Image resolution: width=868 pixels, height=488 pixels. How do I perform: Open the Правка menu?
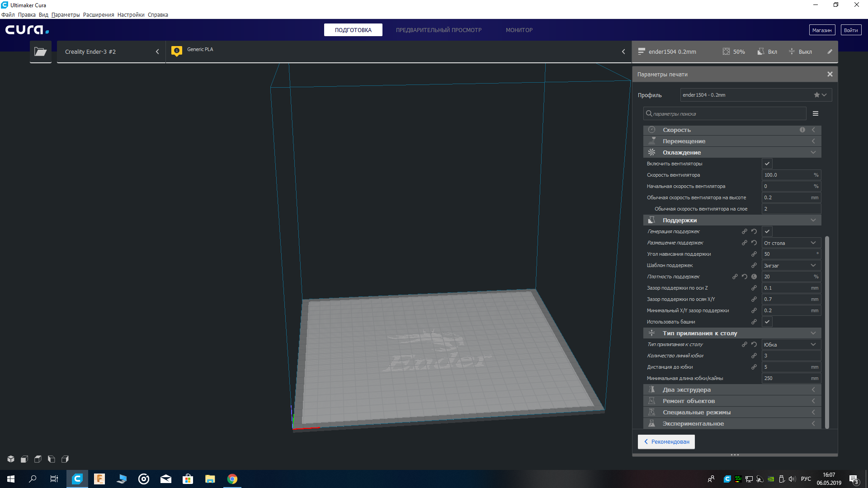27,14
